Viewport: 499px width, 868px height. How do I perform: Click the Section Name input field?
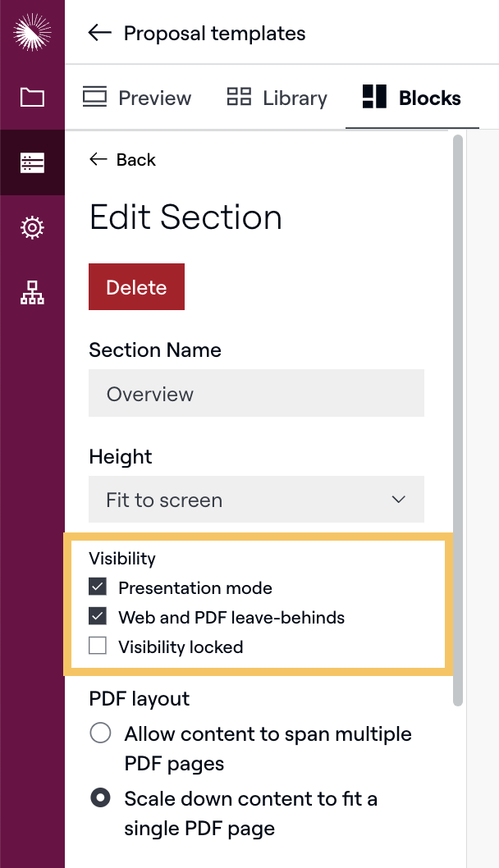click(255, 394)
